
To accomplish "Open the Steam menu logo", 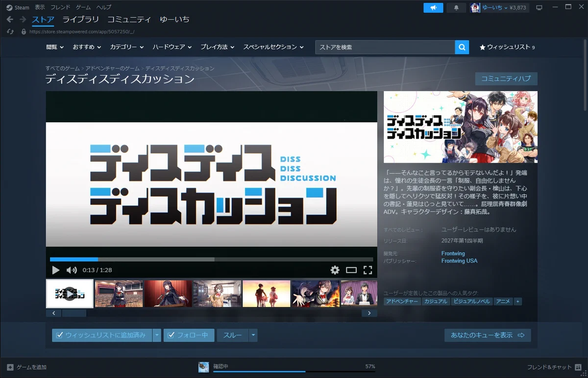I will 18,7.
